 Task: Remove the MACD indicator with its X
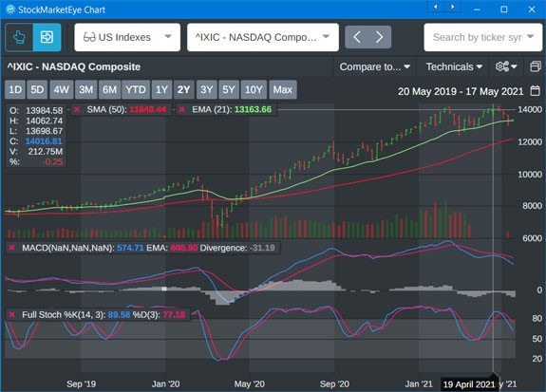coord(12,248)
